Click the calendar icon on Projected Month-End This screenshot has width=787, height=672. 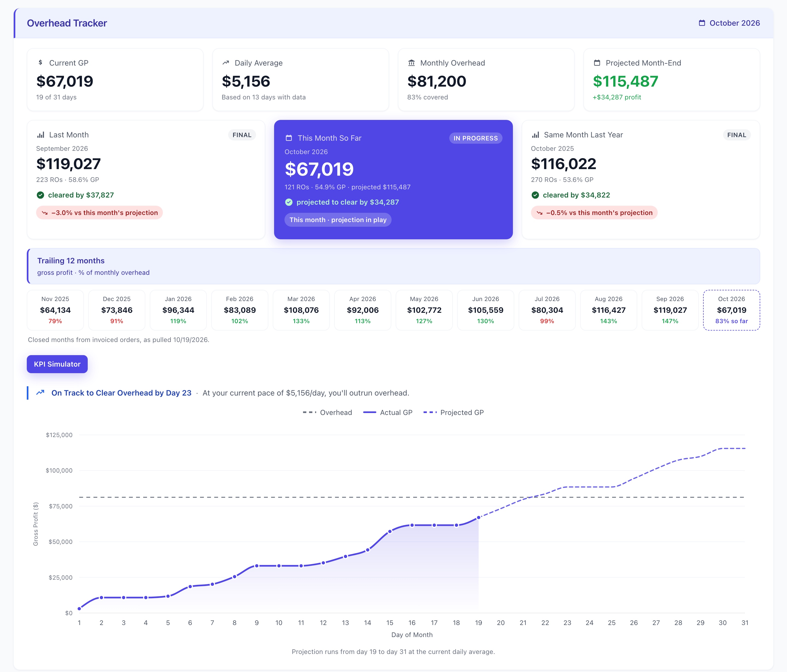597,63
